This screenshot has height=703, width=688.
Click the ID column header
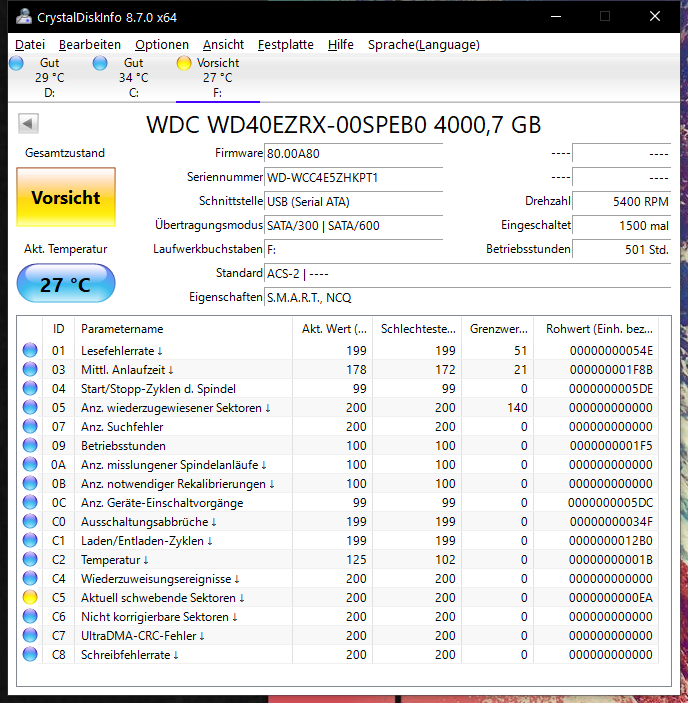[x=58, y=329]
